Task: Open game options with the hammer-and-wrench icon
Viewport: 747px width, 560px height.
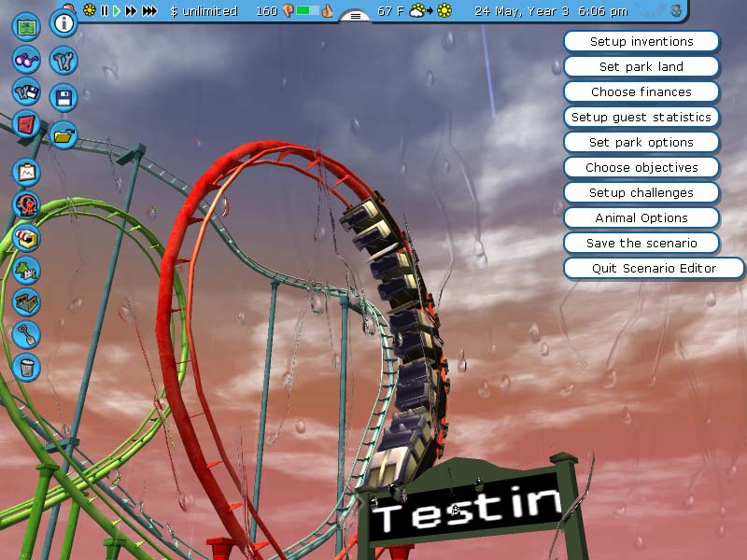Action: pyautogui.click(x=63, y=61)
